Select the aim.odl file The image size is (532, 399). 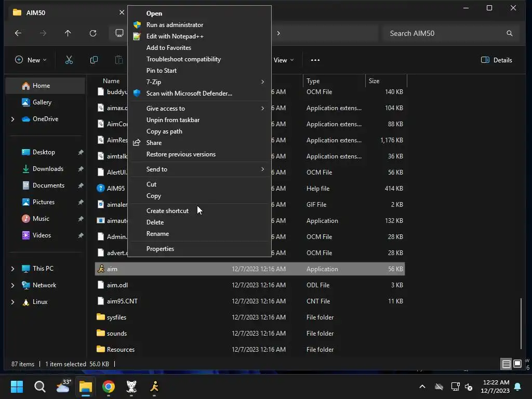(x=250, y=285)
